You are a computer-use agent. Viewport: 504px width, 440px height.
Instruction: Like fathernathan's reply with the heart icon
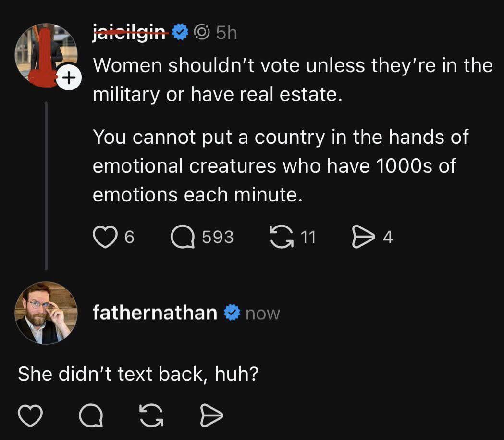click(x=30, y=416)
